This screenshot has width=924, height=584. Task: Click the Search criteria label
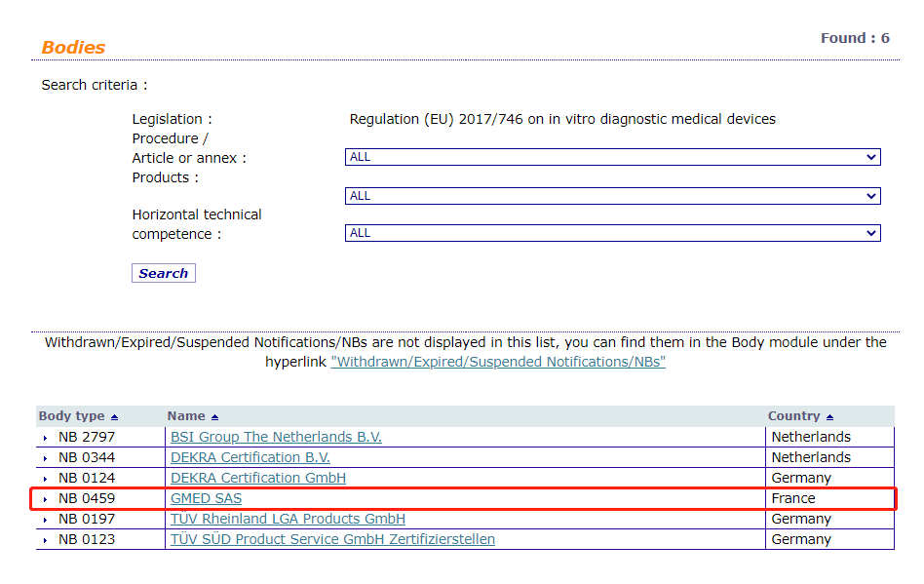(x=95, y=86)
